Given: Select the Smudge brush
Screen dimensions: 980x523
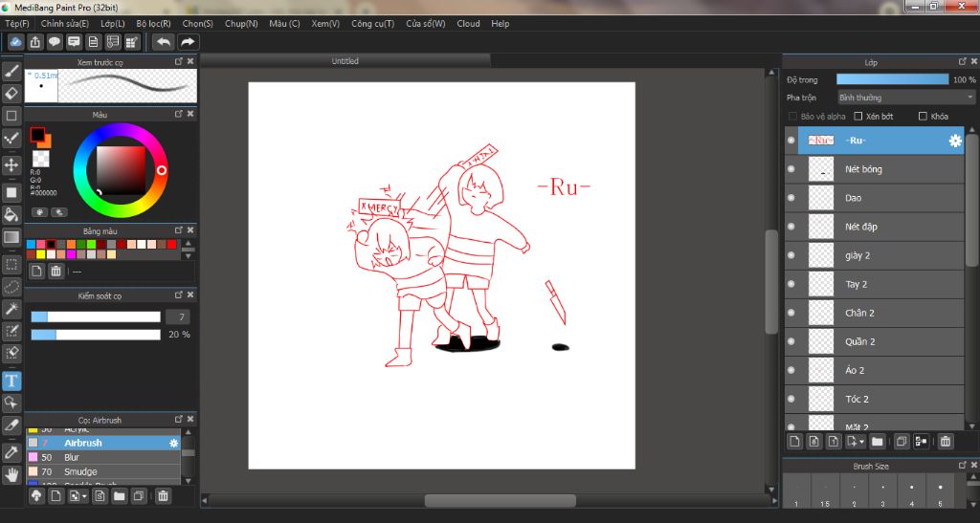Looking at the screenshot, I should [103, 471].
